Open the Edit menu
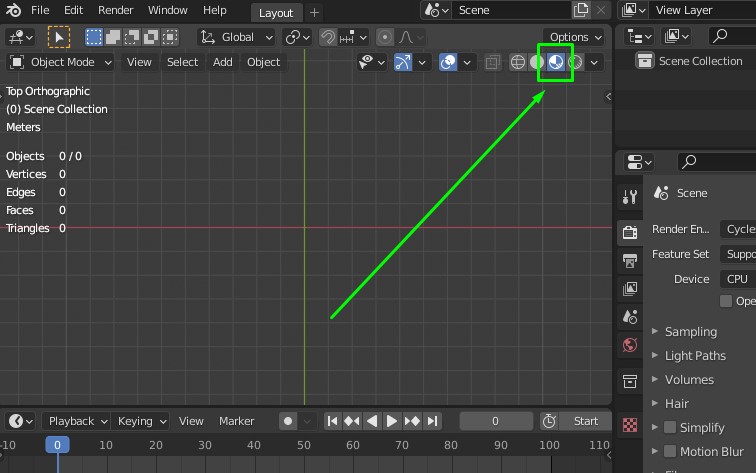Image resolution: width=756 pixels, height=473 pixels. 73,10
